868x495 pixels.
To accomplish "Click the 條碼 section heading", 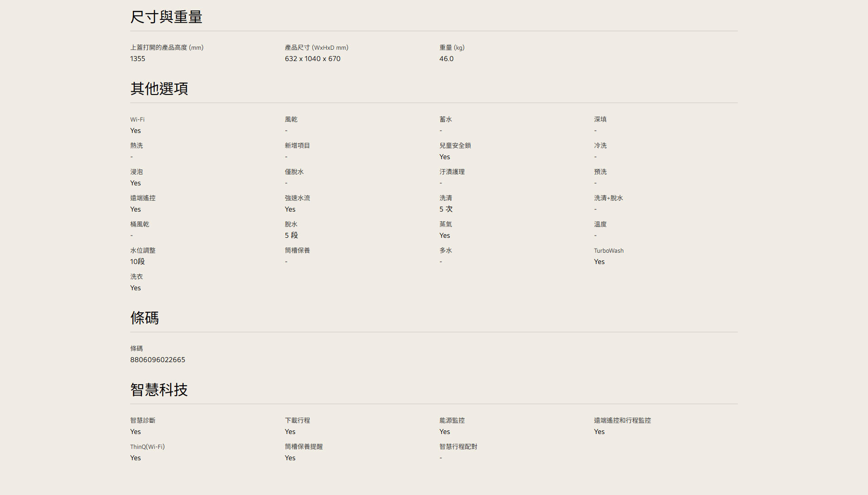I will 144,318.
